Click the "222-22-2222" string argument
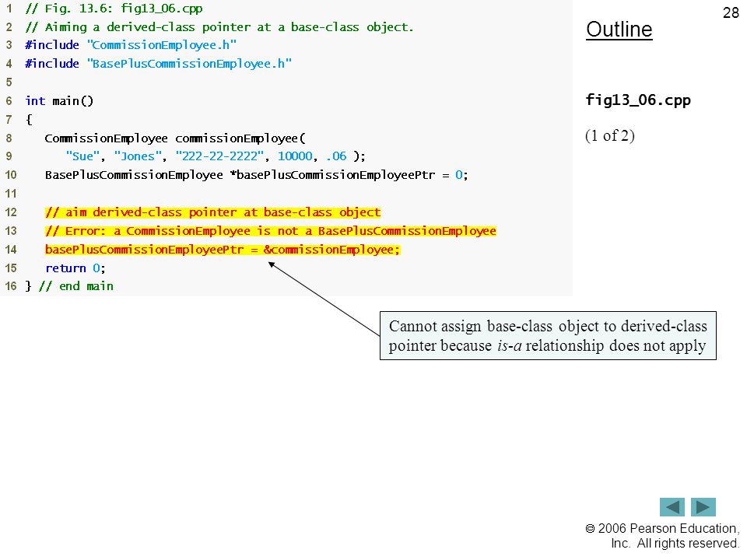 click(x=219, y=156)
